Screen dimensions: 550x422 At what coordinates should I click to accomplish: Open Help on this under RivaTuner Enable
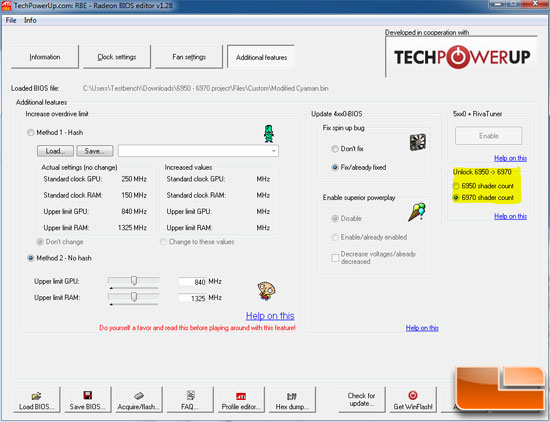[x=510, y=158]
